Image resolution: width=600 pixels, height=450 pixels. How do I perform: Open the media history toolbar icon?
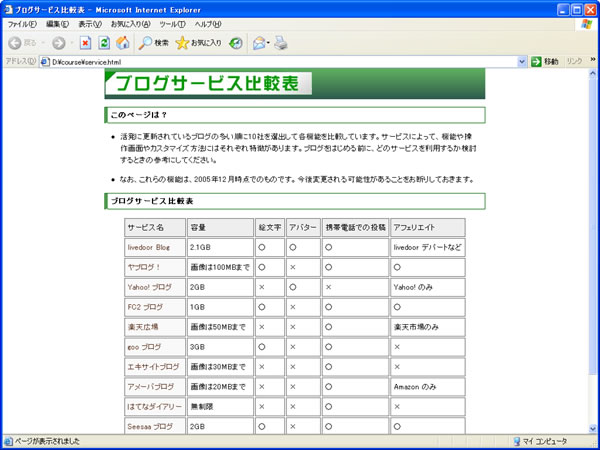[236, 43]
